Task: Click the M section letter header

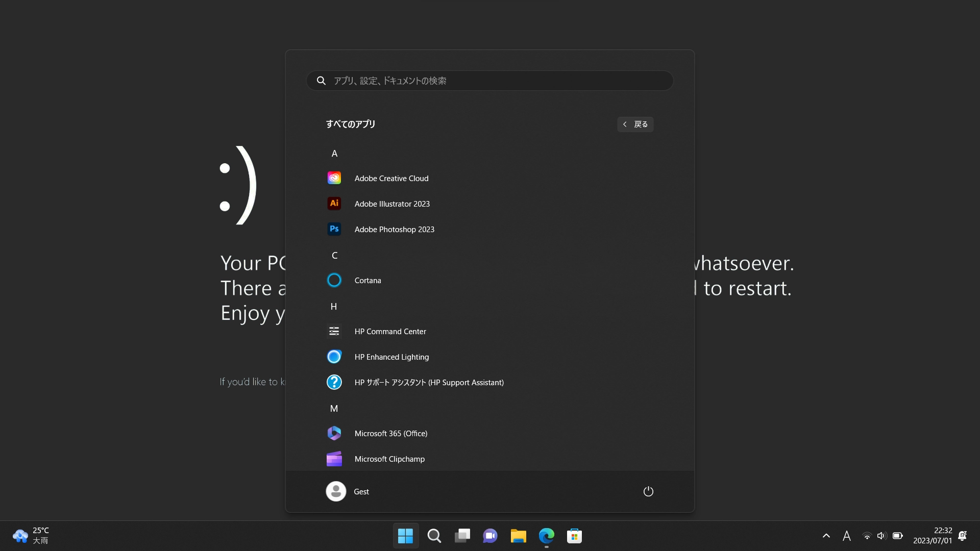Action: point(334,409)
